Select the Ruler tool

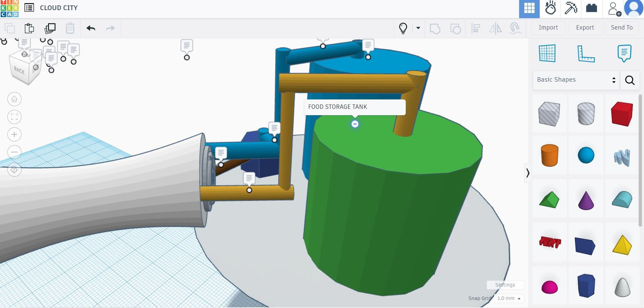(586, 54)
